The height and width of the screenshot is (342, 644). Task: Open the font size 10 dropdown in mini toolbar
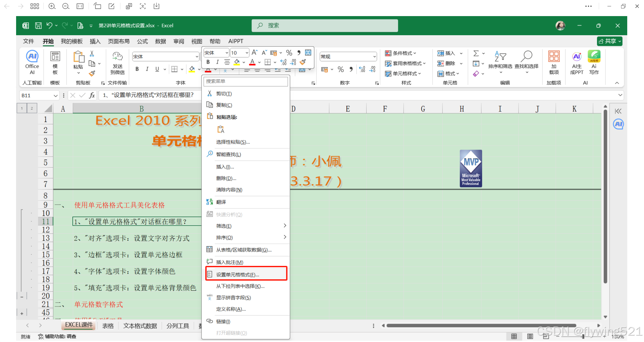click(247, 53)
